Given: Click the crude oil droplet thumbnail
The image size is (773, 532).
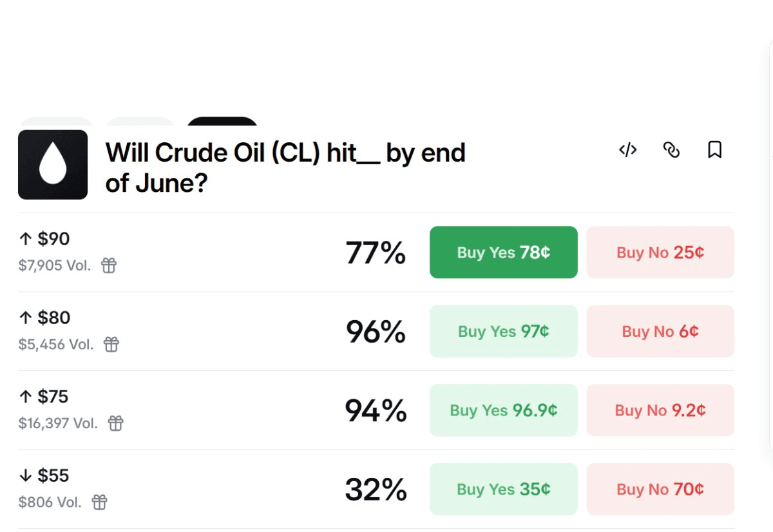Looking at the screenshot, I should 53,165.
